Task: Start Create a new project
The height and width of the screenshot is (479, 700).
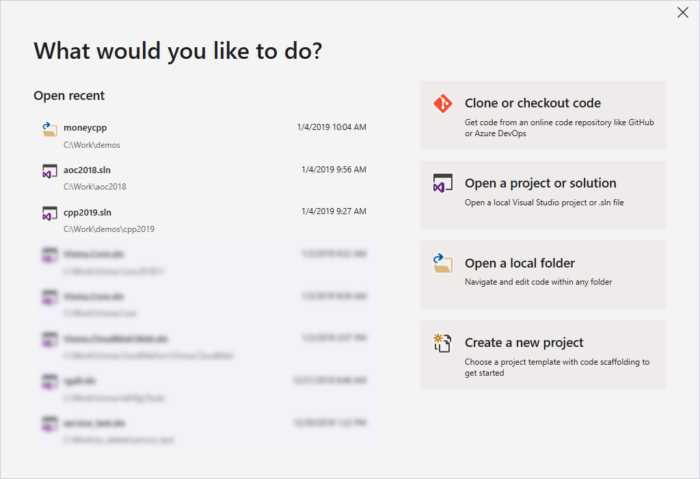Action: 543,355
